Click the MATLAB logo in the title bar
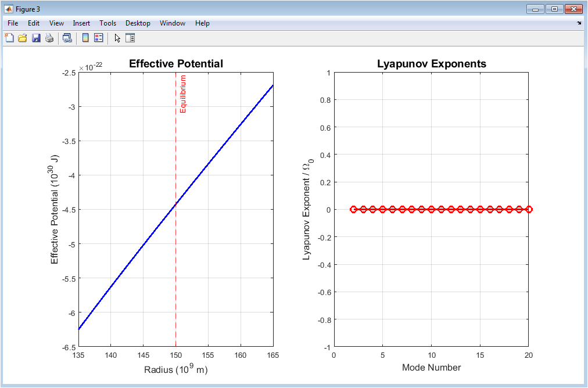The width and height of the screenshot is (588, 388). 8,9
